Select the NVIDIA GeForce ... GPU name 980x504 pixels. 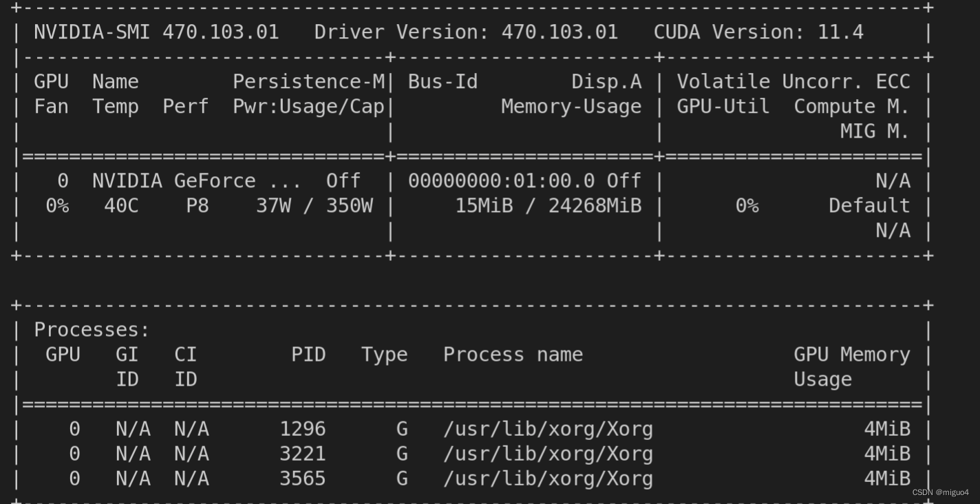(197, 181)
